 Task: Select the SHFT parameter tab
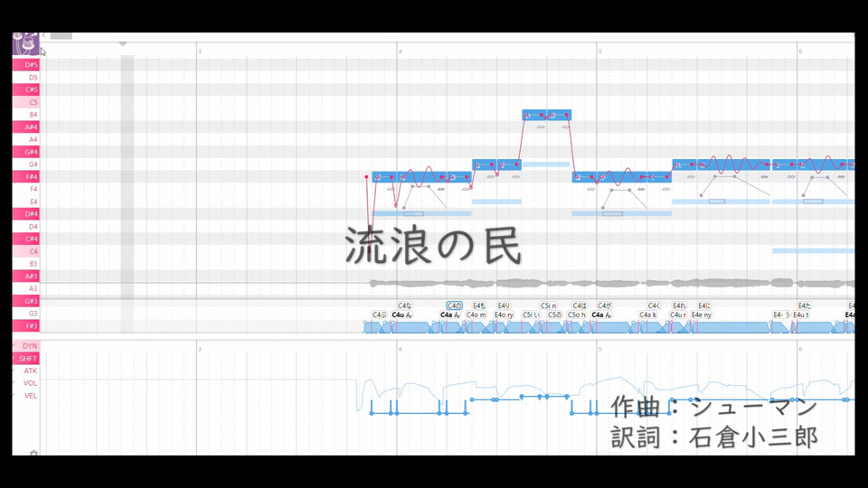(26, 359)
